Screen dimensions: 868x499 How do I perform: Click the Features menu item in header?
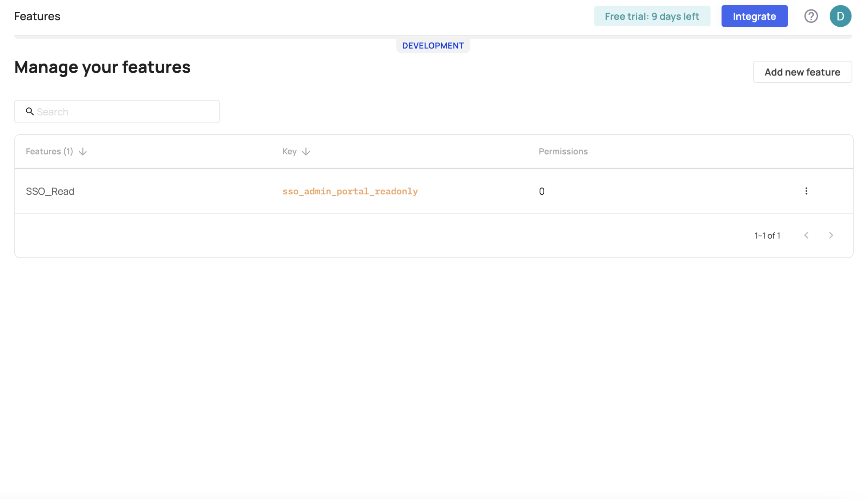click(37, 15)
